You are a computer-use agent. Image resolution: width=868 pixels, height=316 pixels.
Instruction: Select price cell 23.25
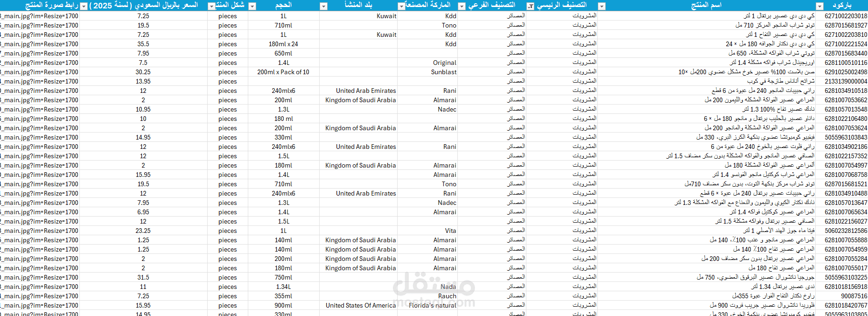click(143, 231)
